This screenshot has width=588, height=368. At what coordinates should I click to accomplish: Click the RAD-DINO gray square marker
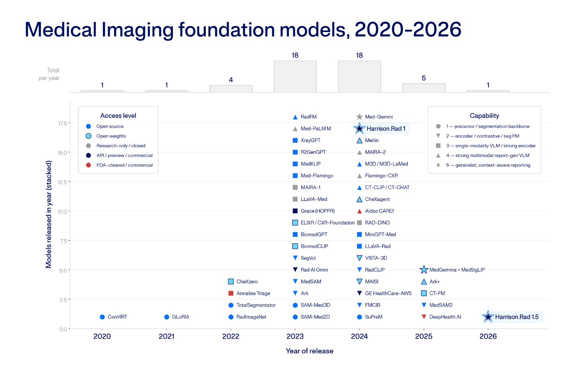tap(359, 223)
